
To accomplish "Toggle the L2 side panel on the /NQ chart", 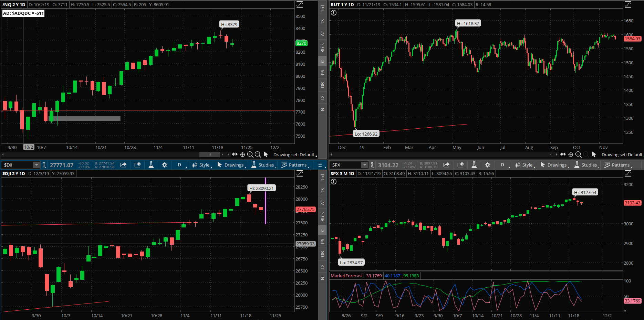I will [322, 98].
